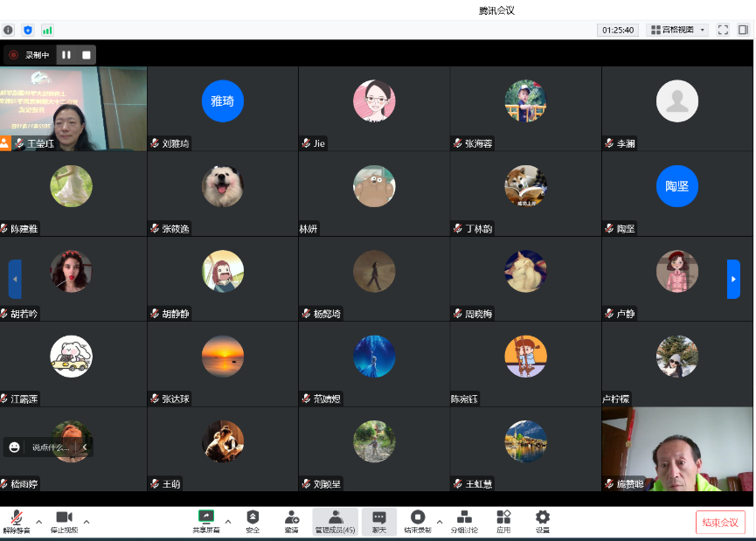
Task: Open the chat panel
Action: tap(378, 518)
